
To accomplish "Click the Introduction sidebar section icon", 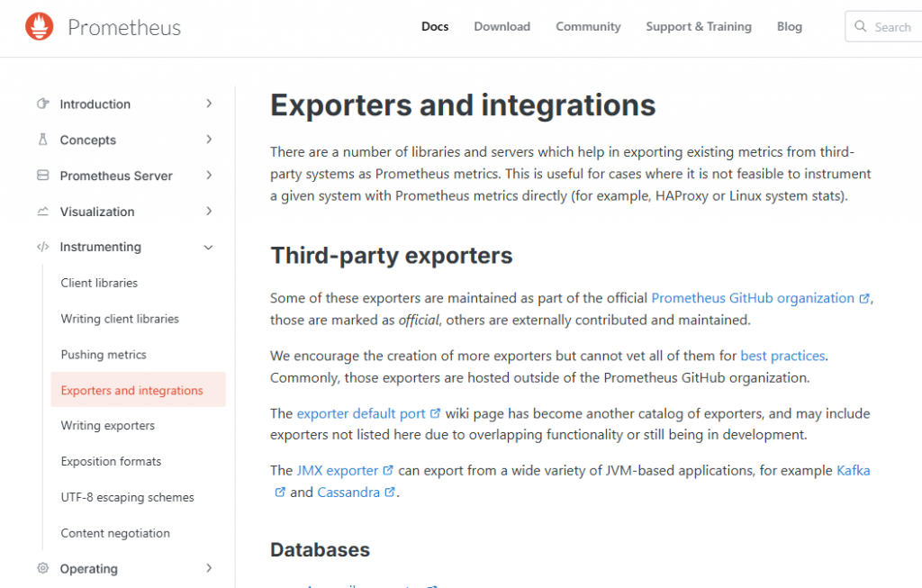I will [42, 104].
